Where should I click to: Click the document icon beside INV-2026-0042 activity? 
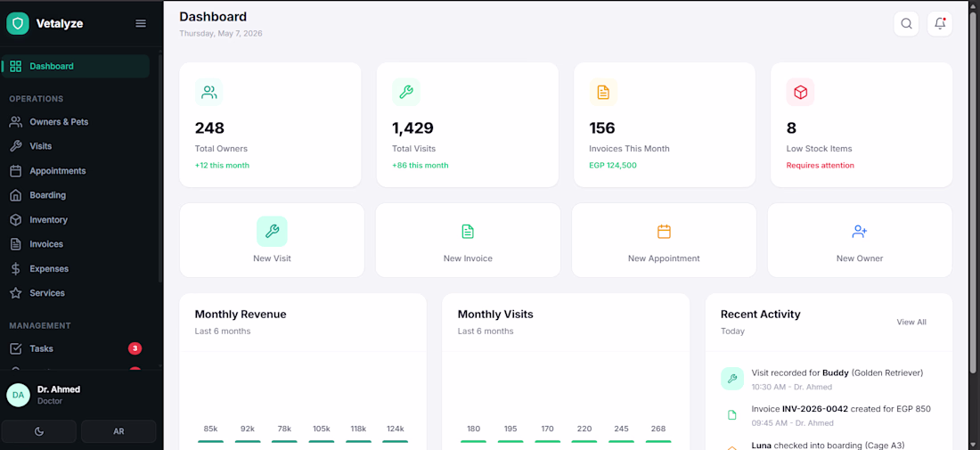[731, 415]
